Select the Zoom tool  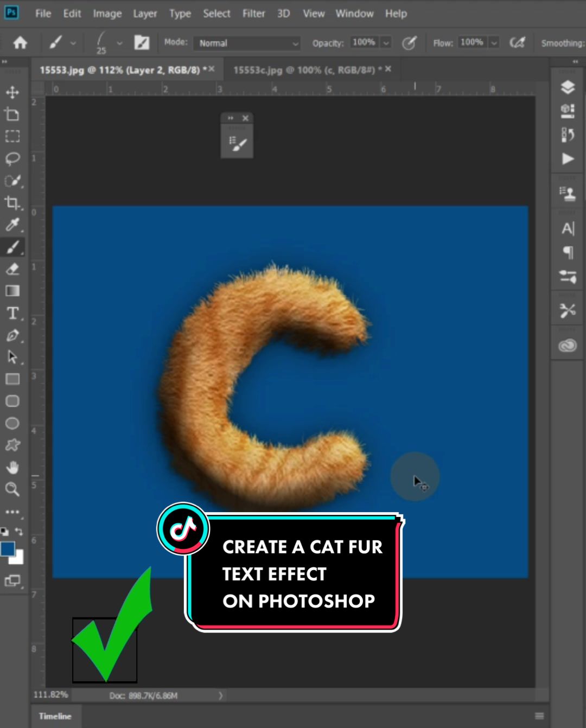[12, 489]
